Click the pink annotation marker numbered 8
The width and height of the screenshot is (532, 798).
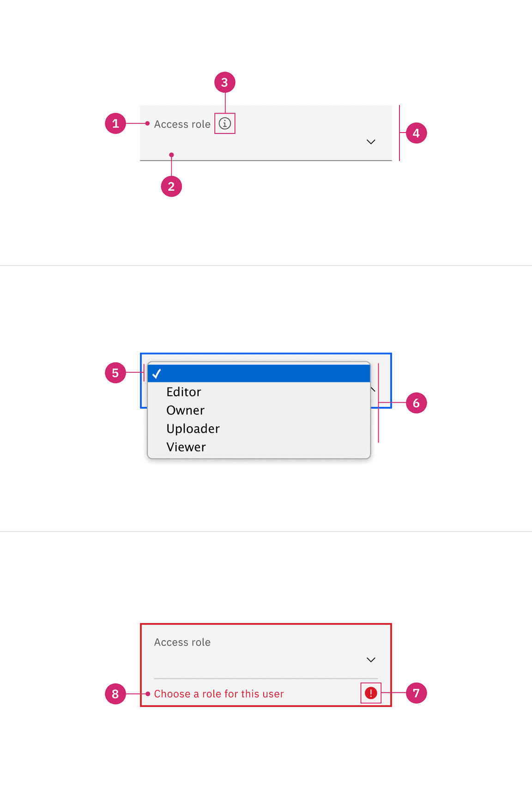pyautogui.click(x=116, y=693)
